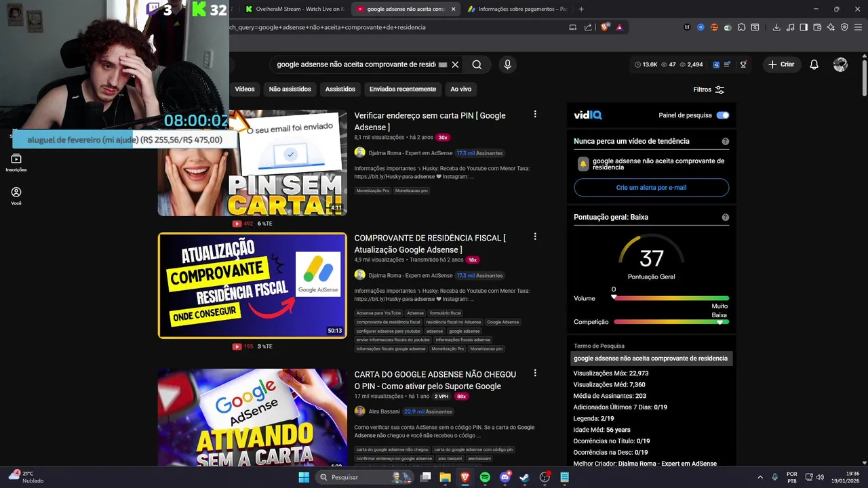Viewport: 868px width, 488px height.
Task: Click help icon beside Nunca perca um vídeo
Action: pyautogui.click(x=725, y=142)
